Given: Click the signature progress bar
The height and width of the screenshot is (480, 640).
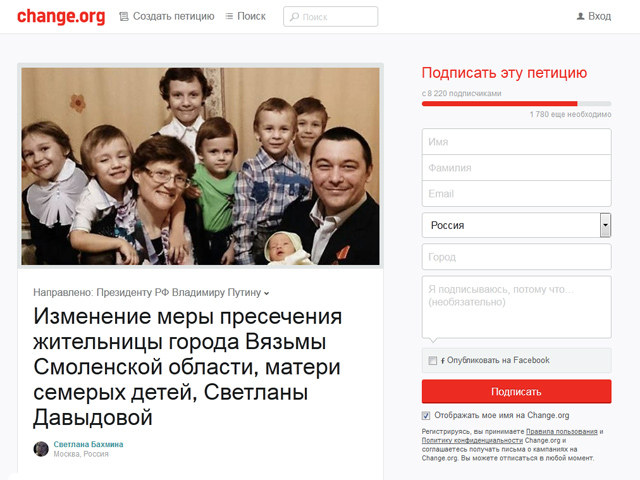Looking at the screenshot, I should coord(516,104).
